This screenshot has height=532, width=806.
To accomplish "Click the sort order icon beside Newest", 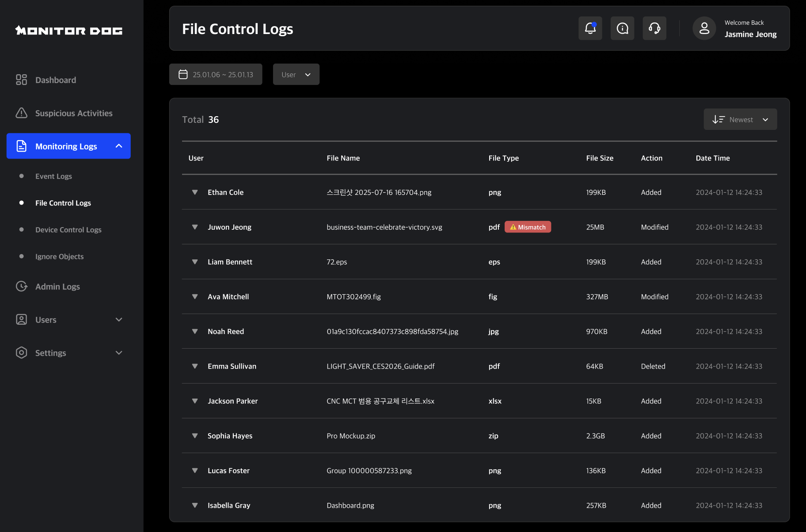I will coord(718,119).
